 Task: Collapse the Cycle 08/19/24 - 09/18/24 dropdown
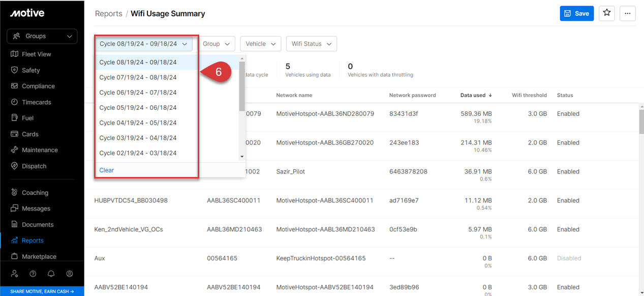click(x=143, y=44)
